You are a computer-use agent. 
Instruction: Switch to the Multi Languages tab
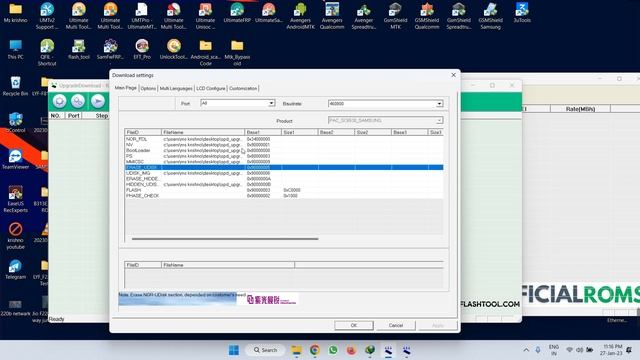click(x=176, y=88)
